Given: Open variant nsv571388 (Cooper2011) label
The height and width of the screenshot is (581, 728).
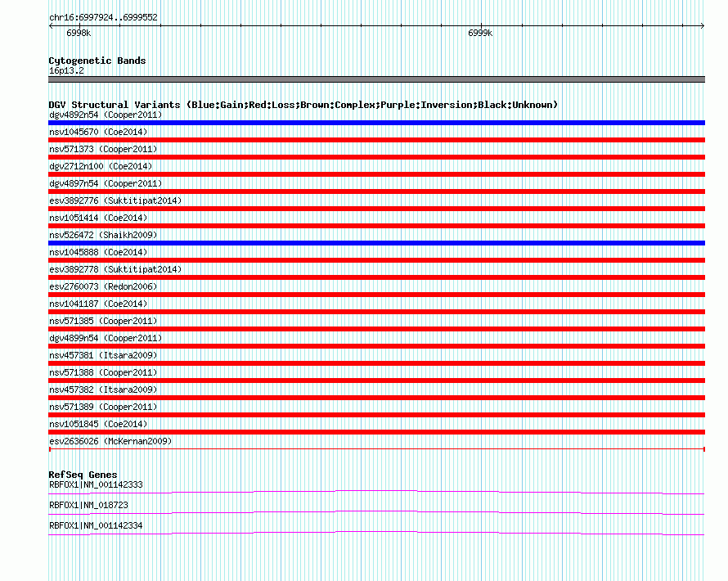Looking at the screenshot, I should click(103, 372).
